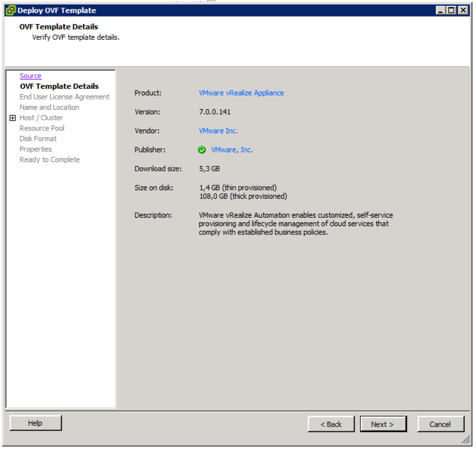Click the vRealize Automation description text
Screen dimensions: 476x450
(296, 224)
